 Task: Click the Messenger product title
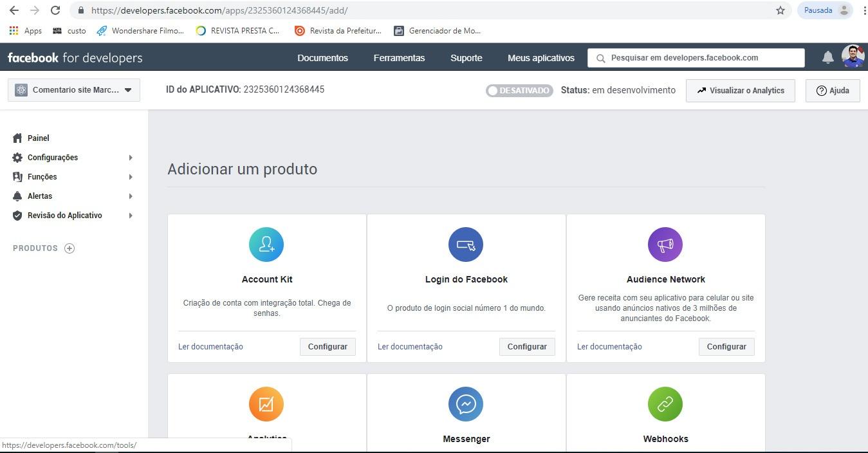click(x=466, y=439)
